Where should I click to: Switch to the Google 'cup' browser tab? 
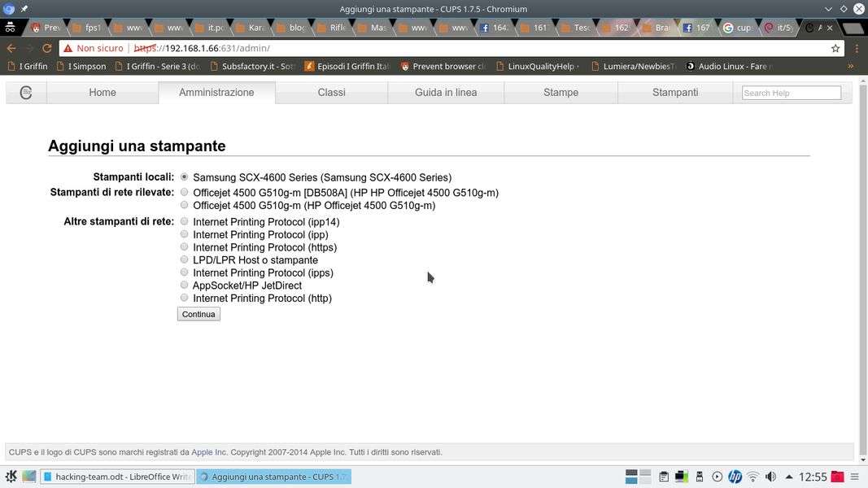(x=737, y=28)
